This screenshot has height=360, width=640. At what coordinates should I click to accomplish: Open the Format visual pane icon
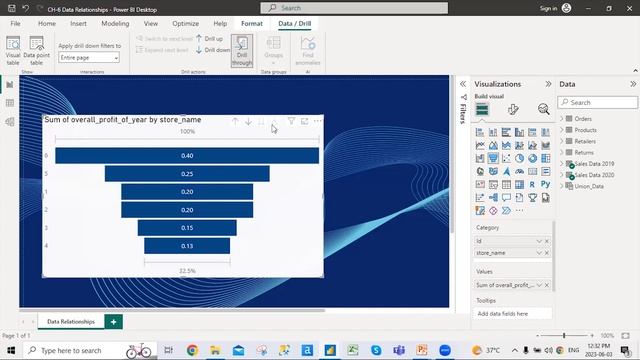point(513,109)
